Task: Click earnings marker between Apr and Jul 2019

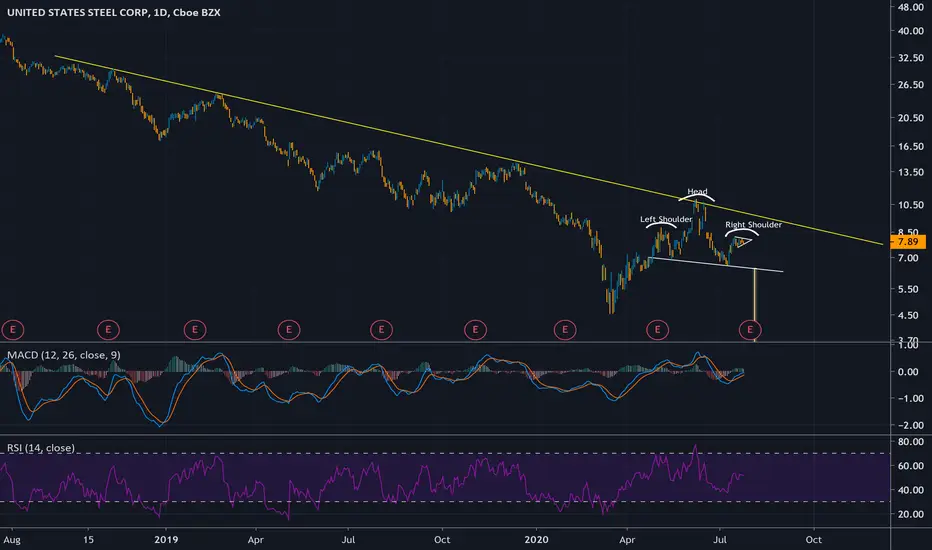Action: coord(289,329)
